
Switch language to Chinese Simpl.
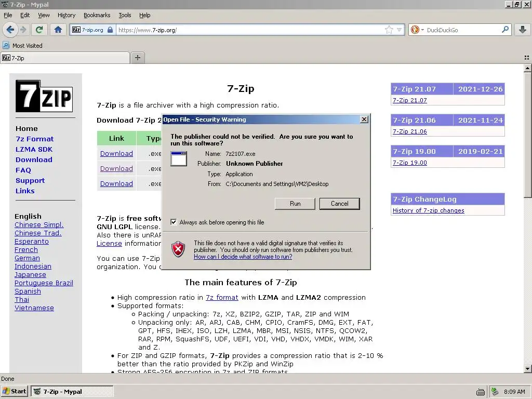(39, 224)
